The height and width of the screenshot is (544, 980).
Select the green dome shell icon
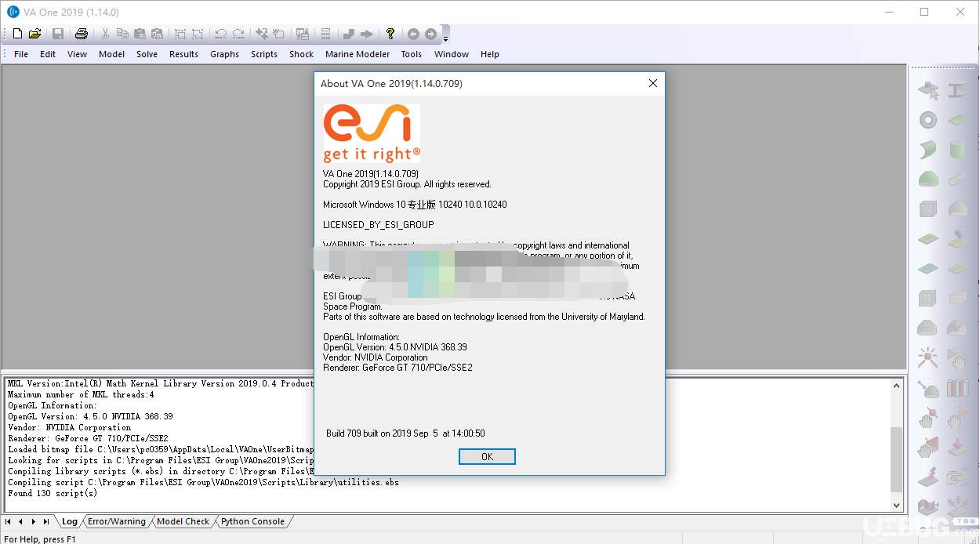[928, 179]
